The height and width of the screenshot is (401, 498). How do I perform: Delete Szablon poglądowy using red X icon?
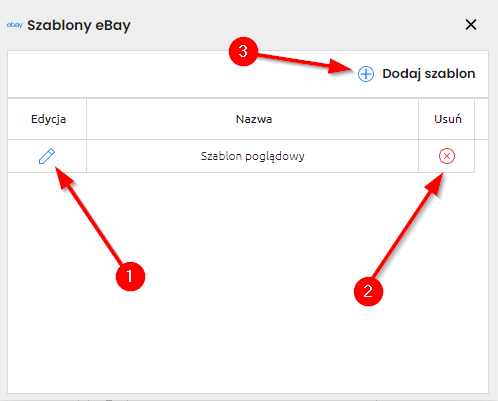(x=447, y=156)
